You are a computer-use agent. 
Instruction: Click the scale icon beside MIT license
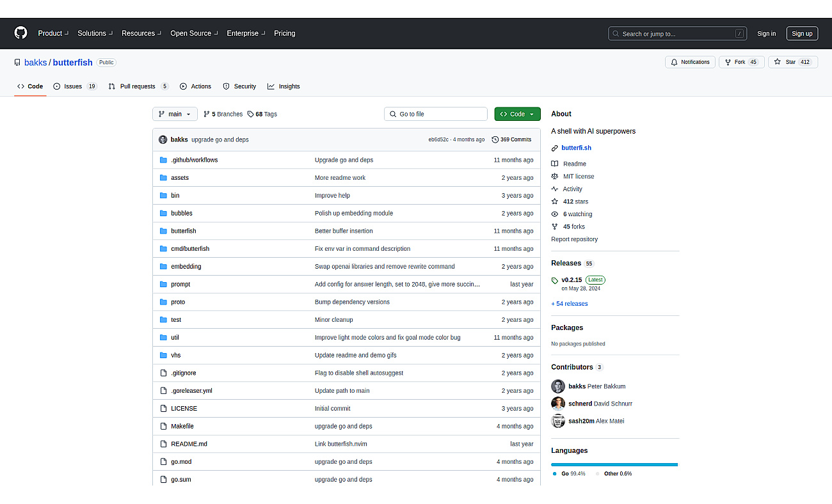555,177
